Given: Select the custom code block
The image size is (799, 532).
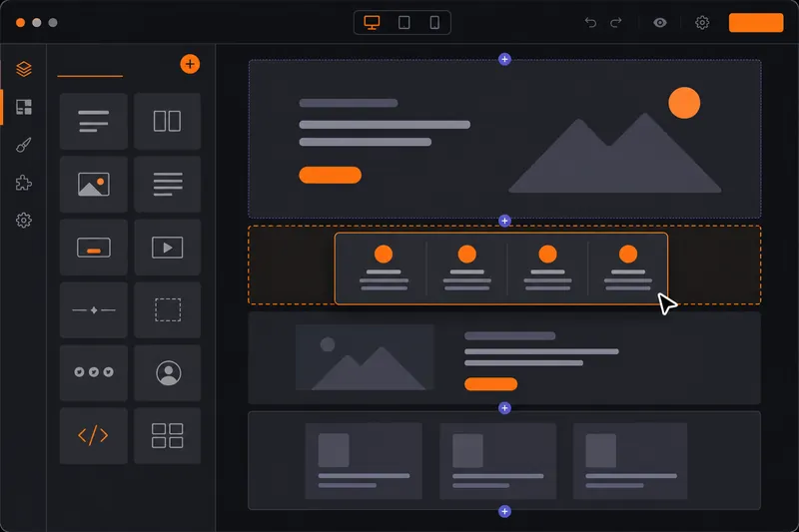Looking at the screenshot, I should [x=93, y=436].
